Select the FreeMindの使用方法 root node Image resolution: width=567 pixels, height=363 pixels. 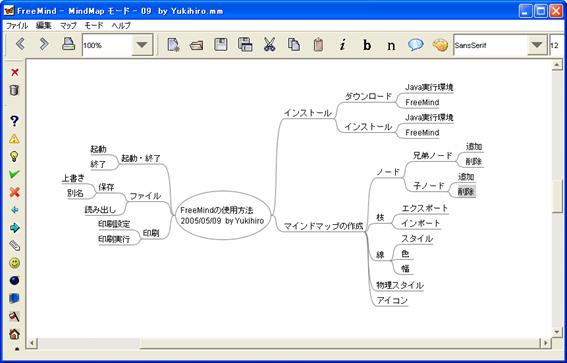click(223, 215)
